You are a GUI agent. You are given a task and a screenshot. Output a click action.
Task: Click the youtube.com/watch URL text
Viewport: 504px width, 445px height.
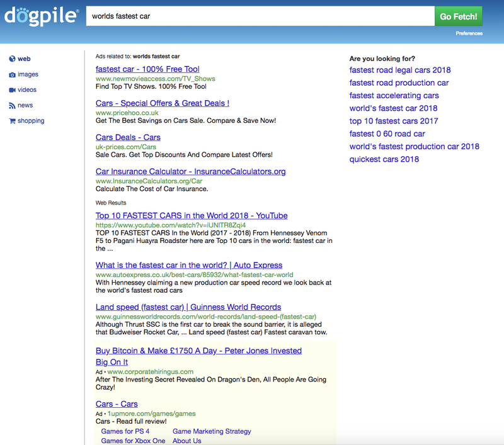coord(171,225)
